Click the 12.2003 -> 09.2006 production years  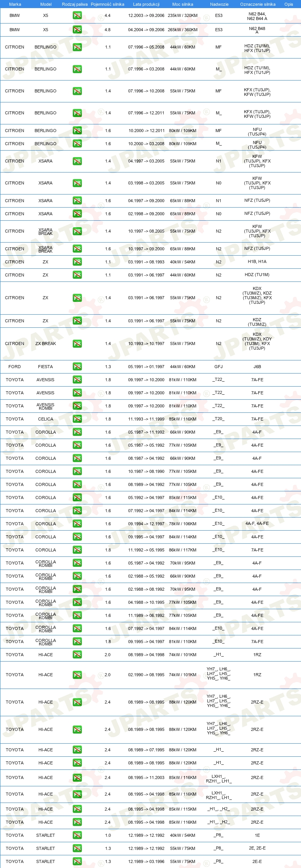click(146, 16)
